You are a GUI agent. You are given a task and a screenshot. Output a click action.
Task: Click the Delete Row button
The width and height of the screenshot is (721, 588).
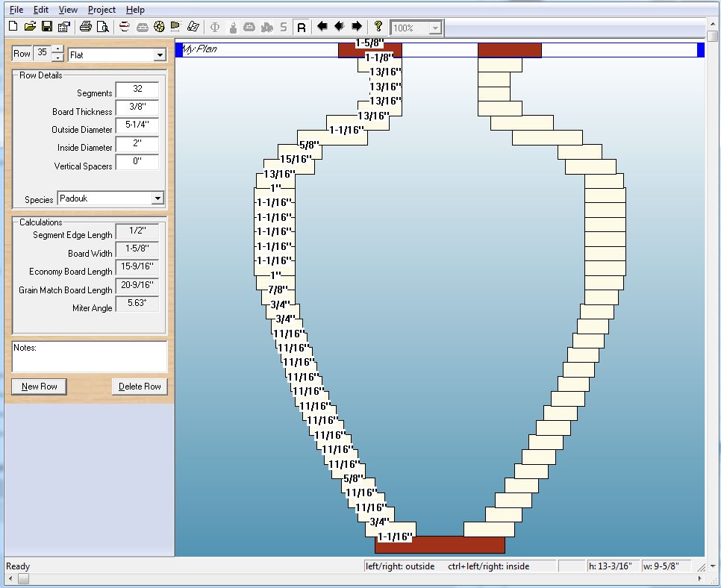tap(140, 387)
